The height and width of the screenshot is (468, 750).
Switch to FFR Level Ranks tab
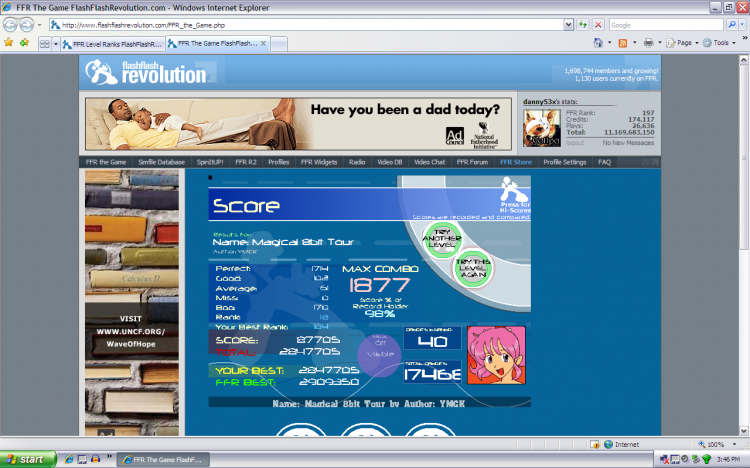click(113, 44)
